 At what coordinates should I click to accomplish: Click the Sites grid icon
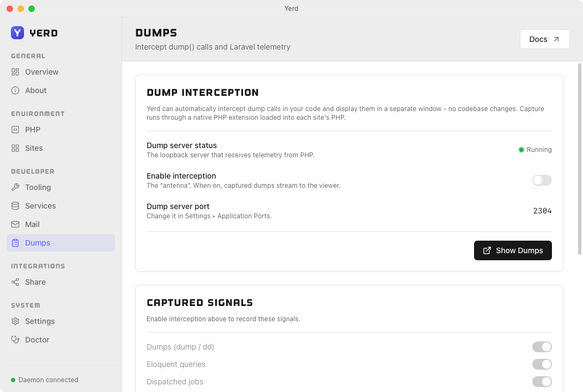15,148
